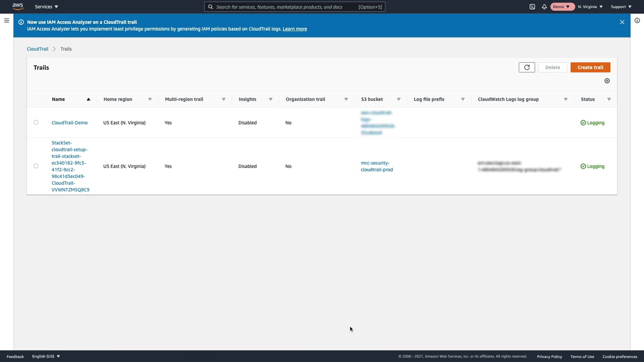The height and width of the screenshot is (362, 644).
Task: Open the Learn more link in banner
Action: coord(295,29)
